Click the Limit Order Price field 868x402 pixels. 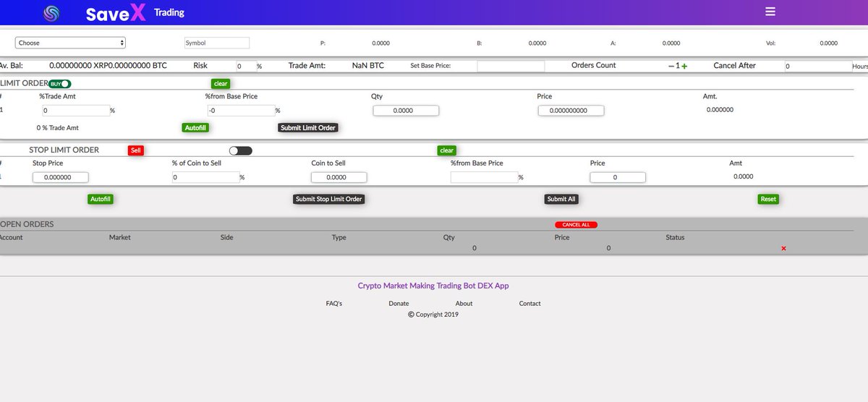pos(571,111)
